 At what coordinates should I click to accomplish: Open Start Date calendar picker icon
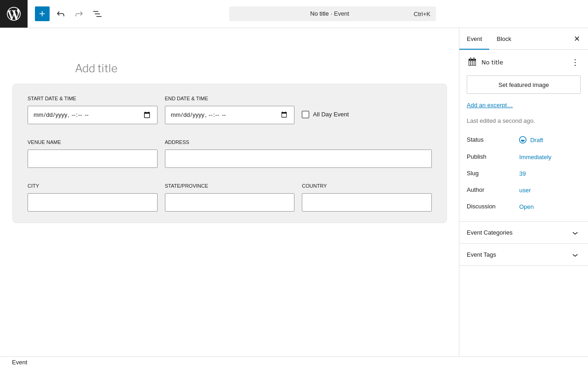coord(147,115)
